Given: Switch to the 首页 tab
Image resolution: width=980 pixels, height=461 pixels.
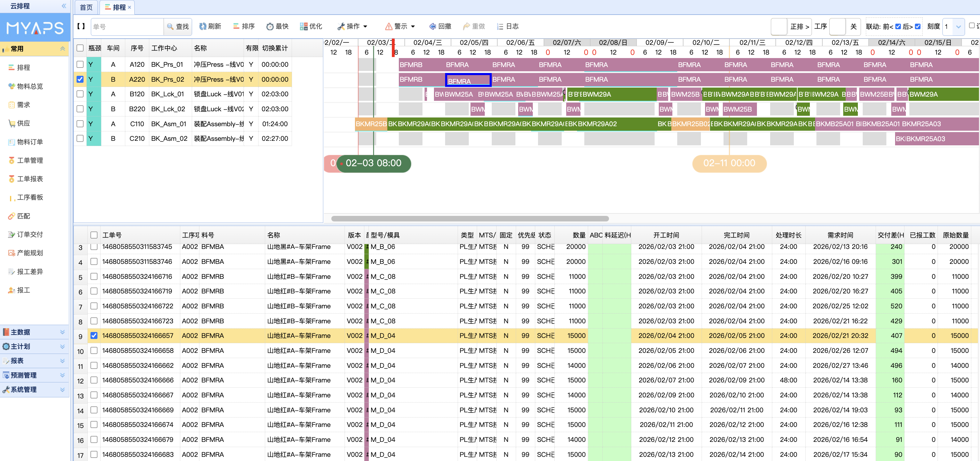Looking at the screenshot, I should (x=86, y=7).
